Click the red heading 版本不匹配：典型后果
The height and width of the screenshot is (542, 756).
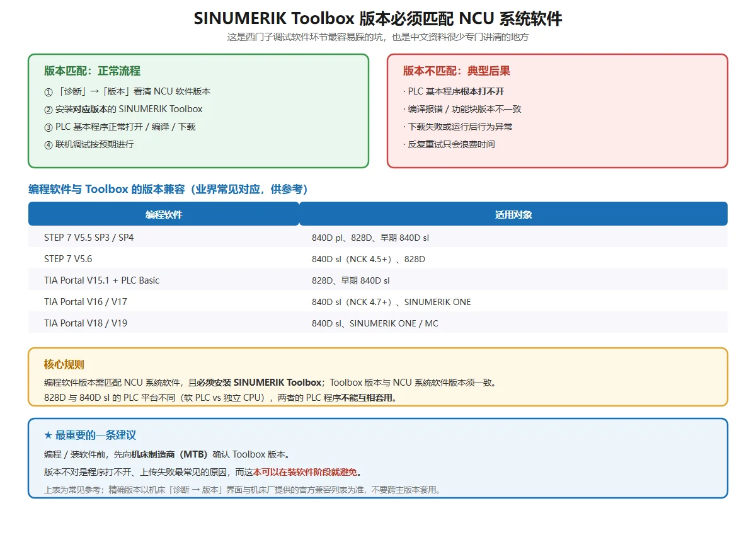457,71
